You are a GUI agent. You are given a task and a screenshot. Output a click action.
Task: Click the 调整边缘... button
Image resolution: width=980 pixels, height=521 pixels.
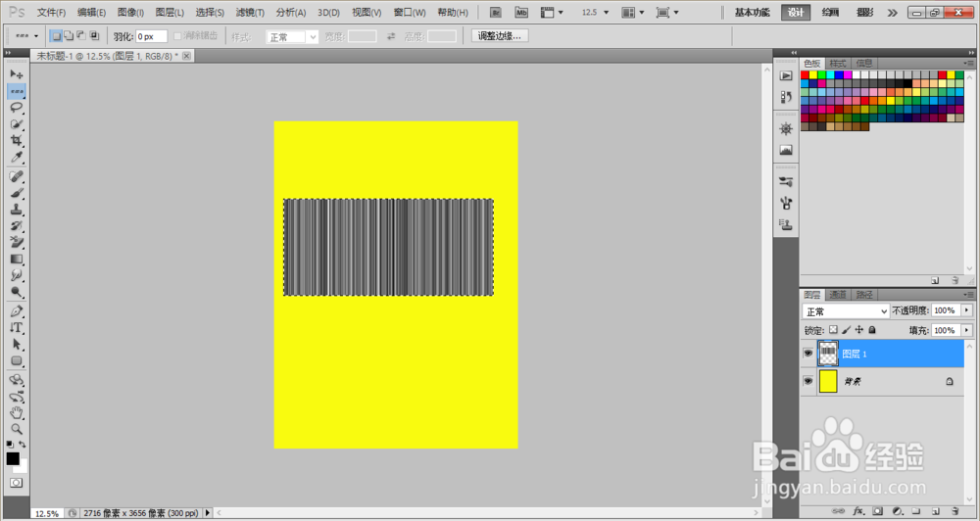500,36
